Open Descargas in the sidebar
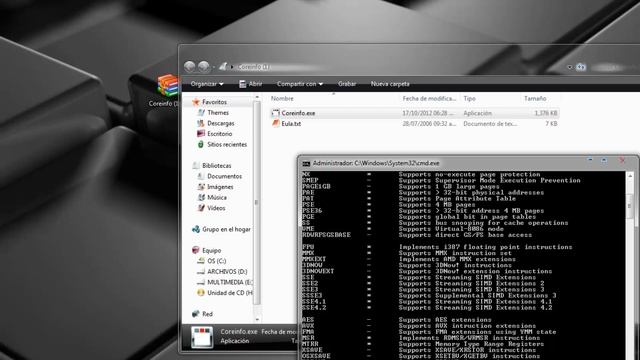This screenshot has width=640, height=360. [221, 123]
